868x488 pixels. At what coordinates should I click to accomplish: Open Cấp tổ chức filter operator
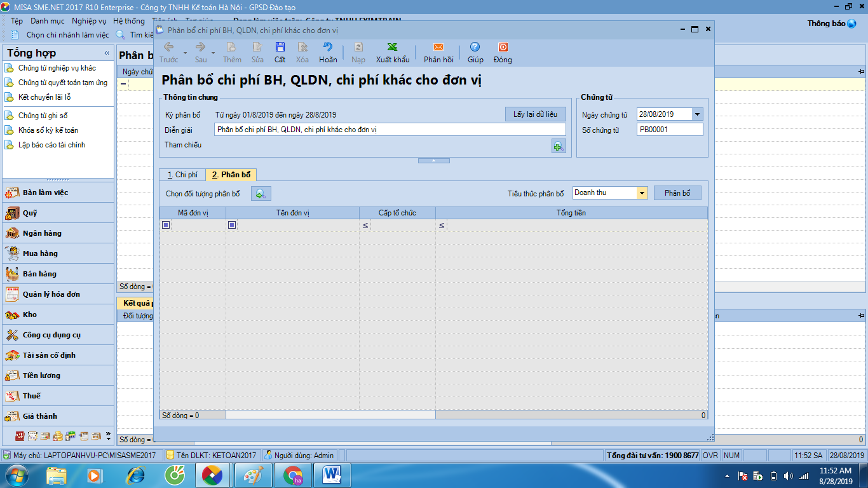pos(365,226)
